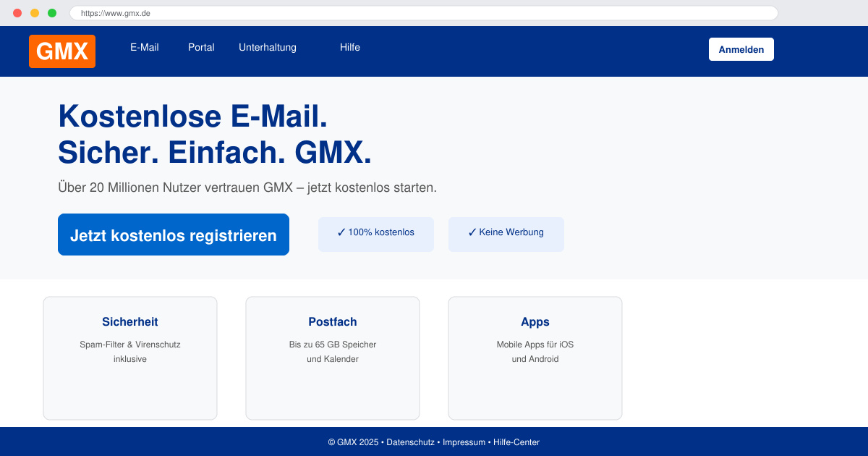Image resolution: width=868 pixels, height=456 pixels.
Task: Click the yellow minimize window dot
Action: click(35, 13)
